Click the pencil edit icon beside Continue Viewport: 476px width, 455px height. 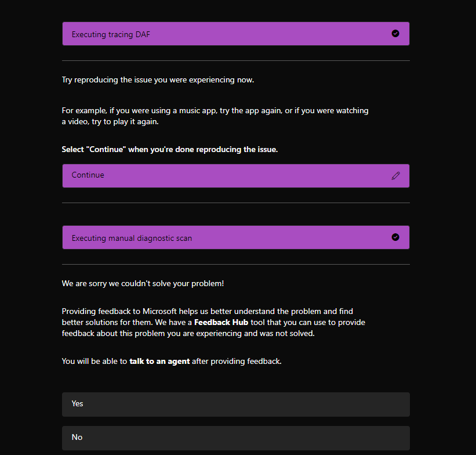pyautogui.click(x=395, y=175)
